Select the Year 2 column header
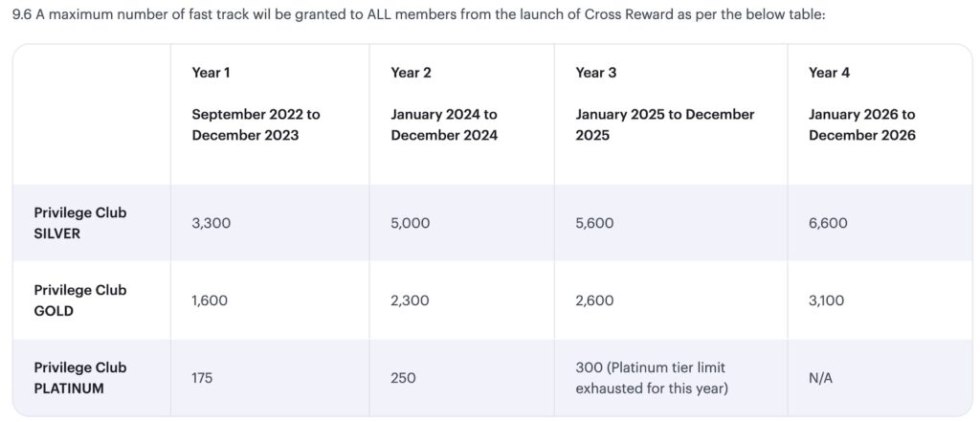980x422 pixels. pos(410,73)
